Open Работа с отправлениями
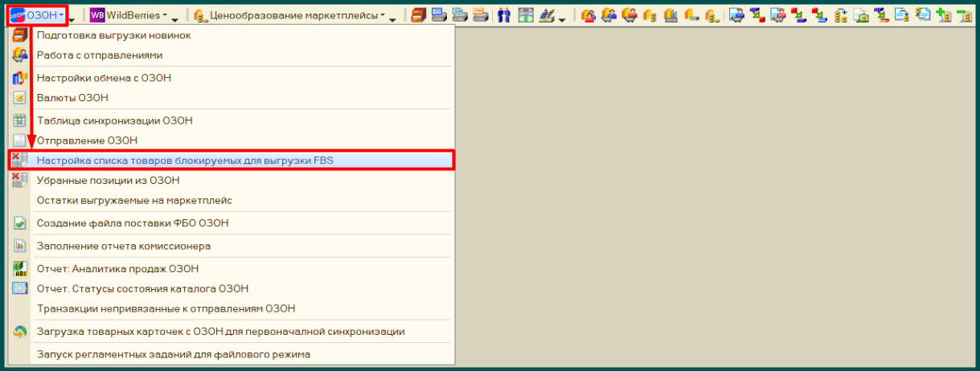980x371 pixels. (232, 55)
